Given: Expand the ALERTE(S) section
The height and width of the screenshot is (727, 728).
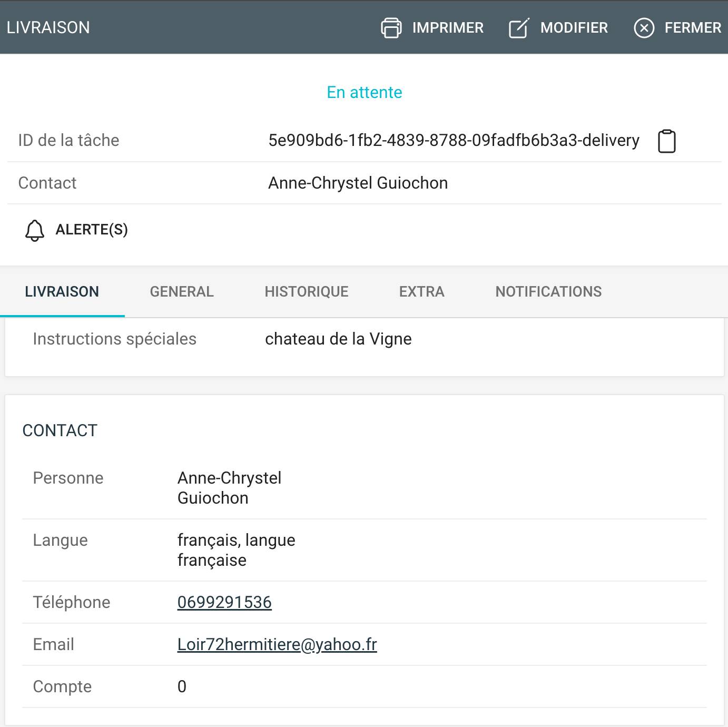Looking at the screenshot, I should pyautogui.click(x=92, y=230).
